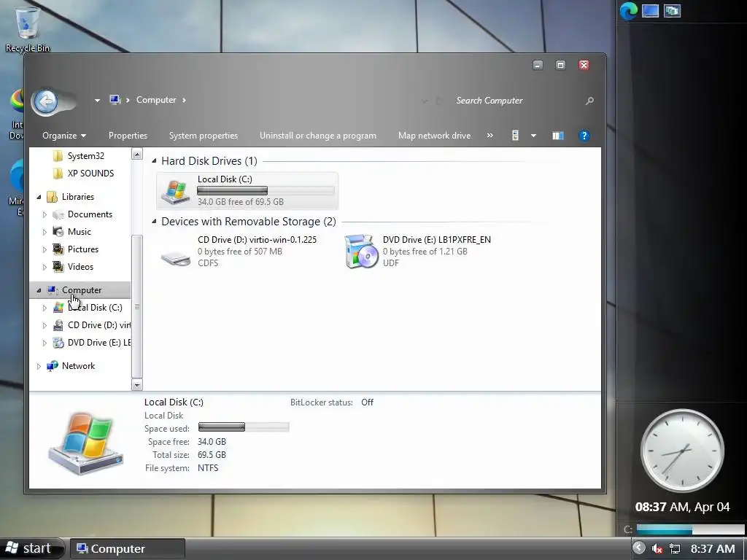Click Local Disk (C:) capacity bar
This screenshot has height=560, width=747.
pyautogui.click(x=266, y=190)
